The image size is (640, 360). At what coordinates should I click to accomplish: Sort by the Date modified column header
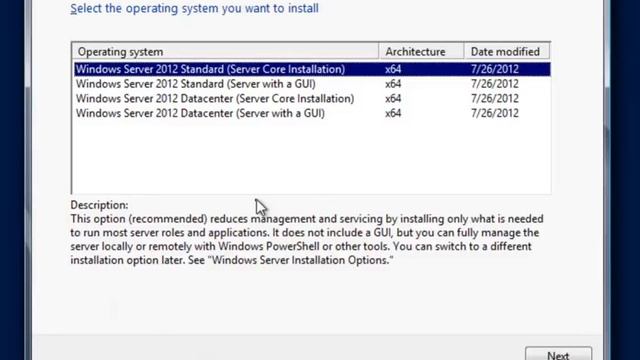(x=507, y=52)
